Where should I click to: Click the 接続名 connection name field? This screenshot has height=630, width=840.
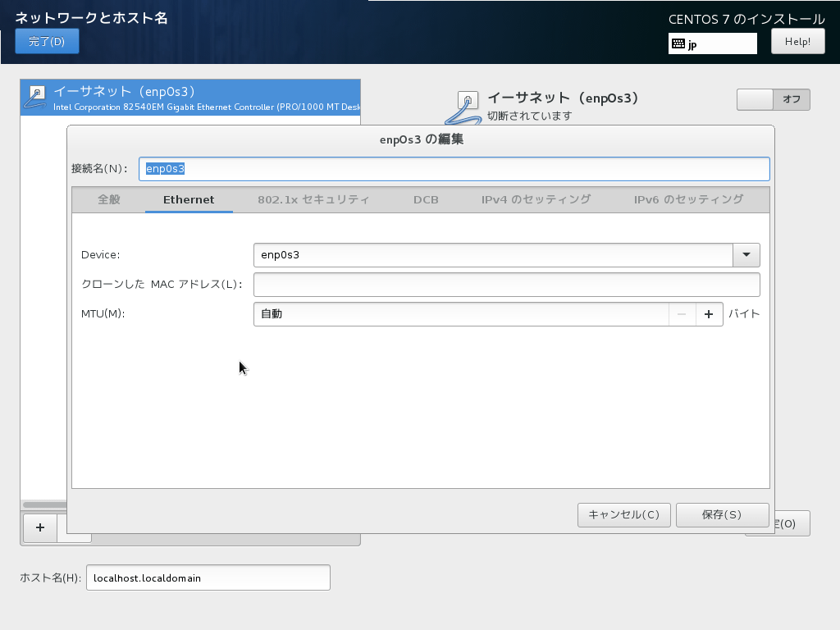454,169
